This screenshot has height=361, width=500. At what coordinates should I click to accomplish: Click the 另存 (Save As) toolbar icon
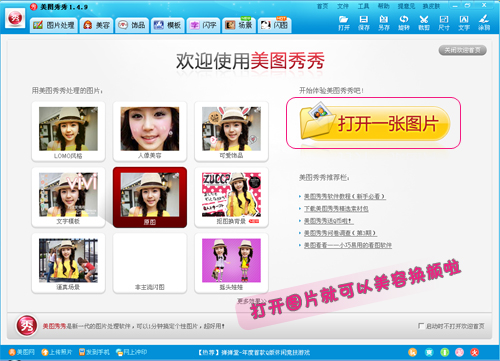pos(384,23)
